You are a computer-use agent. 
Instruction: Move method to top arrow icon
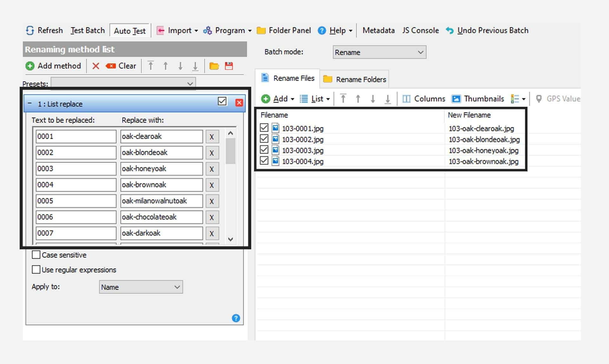click(151, 66)
